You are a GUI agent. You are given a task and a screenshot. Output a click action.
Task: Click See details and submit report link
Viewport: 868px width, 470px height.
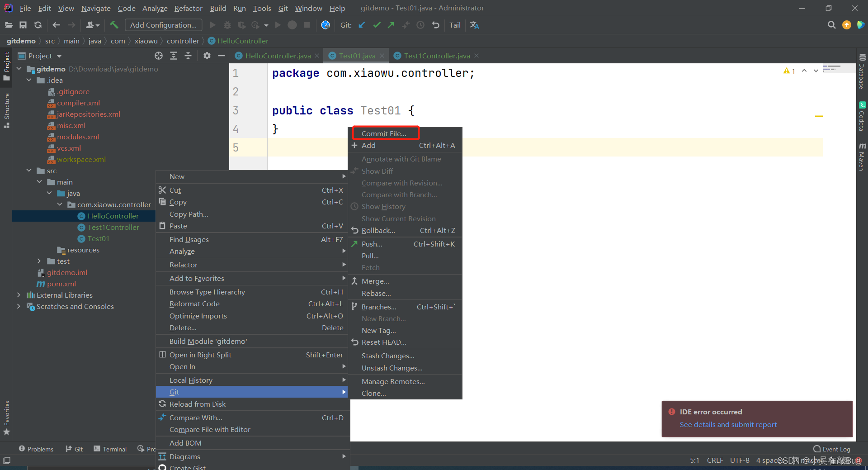click(x=728, y=424)
